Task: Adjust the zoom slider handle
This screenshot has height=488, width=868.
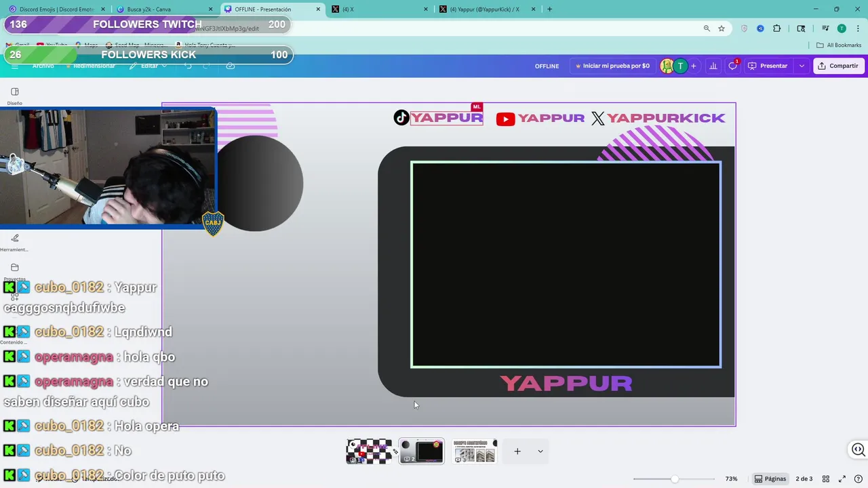Action: click(674, 479)
